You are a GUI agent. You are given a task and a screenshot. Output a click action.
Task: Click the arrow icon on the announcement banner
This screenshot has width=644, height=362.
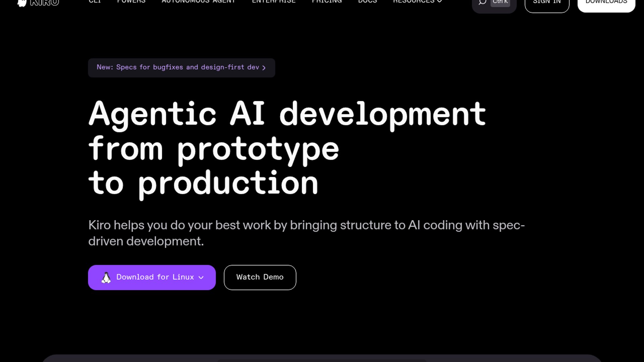click(x=264, y=68)
